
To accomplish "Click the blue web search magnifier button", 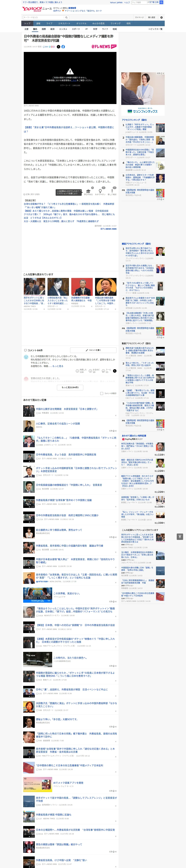I will tap(161, 2).
